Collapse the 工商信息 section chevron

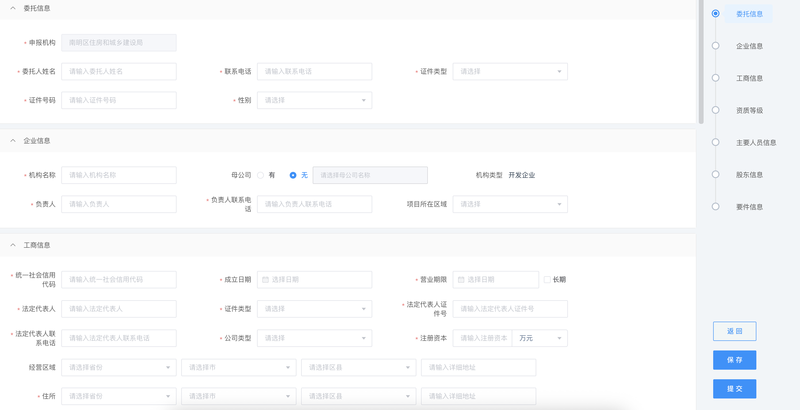pyautogui.click(x=12, y=245)
